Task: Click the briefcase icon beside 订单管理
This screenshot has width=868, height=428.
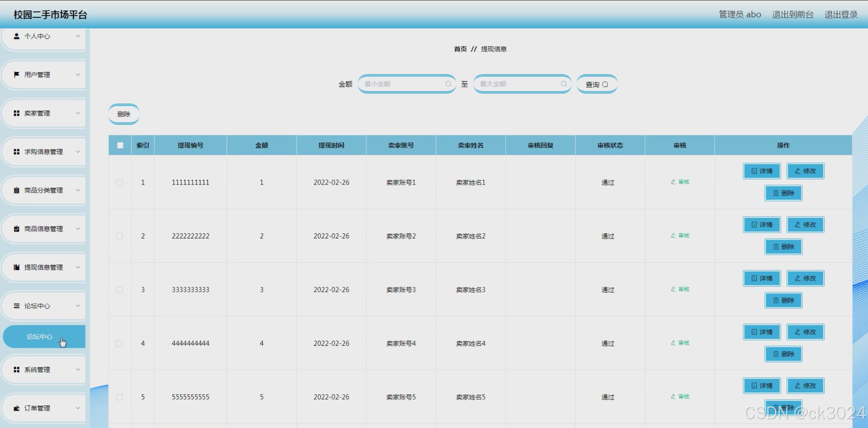Action: (x=17, y=408)
